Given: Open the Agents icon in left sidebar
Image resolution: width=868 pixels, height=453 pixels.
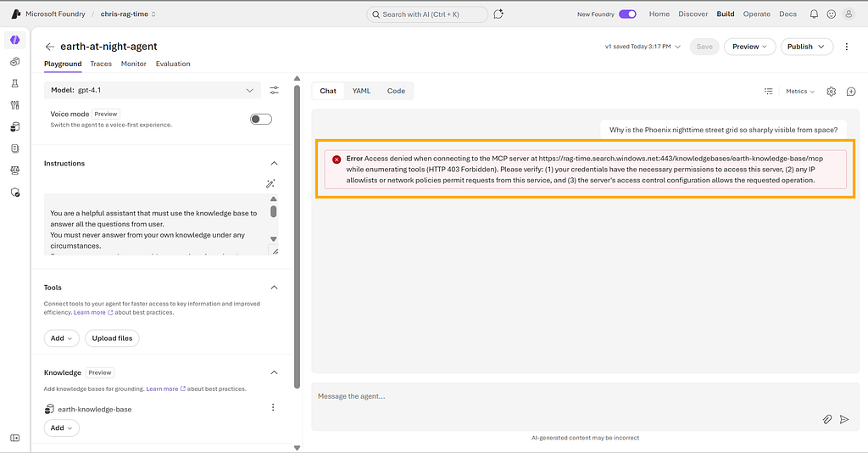Looking at the screenshot, I should tap(15, 40).
